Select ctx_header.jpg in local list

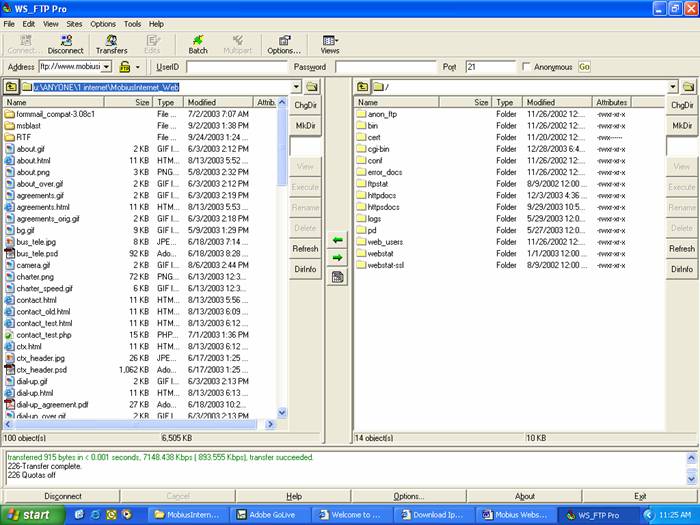pos(41,358)
